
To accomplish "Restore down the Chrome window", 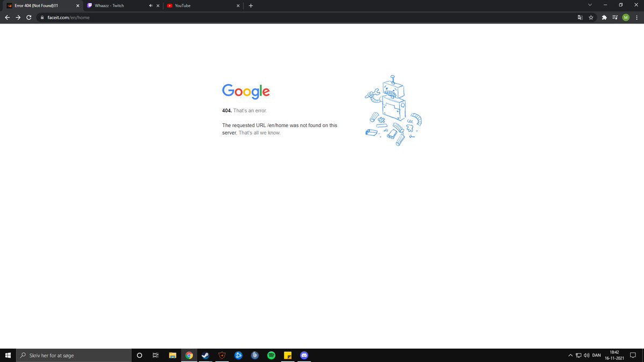I will click(620, 5).
